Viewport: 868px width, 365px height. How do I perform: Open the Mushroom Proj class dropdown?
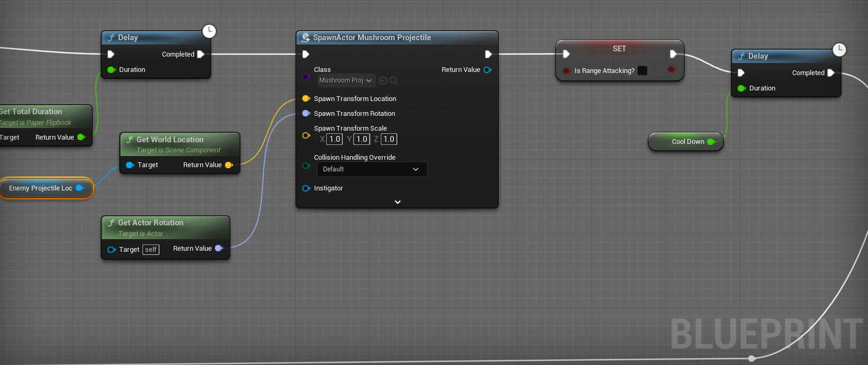click(x=346, y=80)
